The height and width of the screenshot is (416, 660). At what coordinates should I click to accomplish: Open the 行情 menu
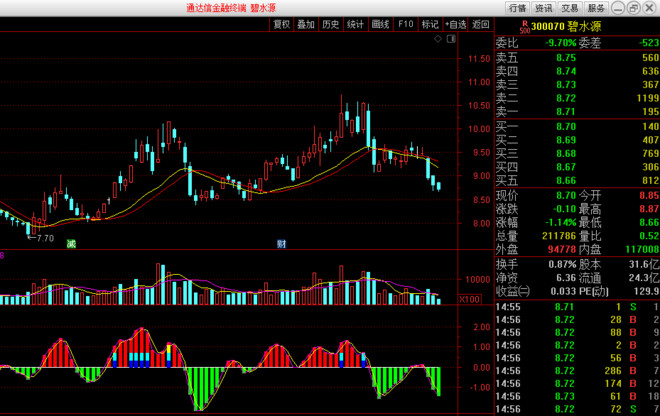[x=518, y=8]
